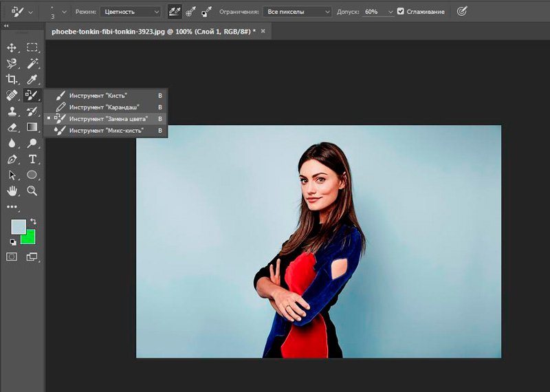This screenshot has height=392, width=550.
Task: Select the Crop tool
Action: pos(12,79)
